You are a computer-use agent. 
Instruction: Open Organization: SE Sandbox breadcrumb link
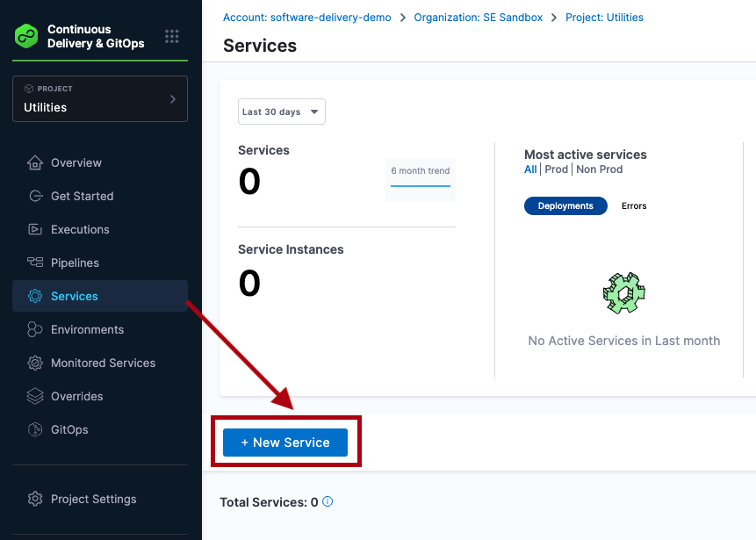coord(479,18)
